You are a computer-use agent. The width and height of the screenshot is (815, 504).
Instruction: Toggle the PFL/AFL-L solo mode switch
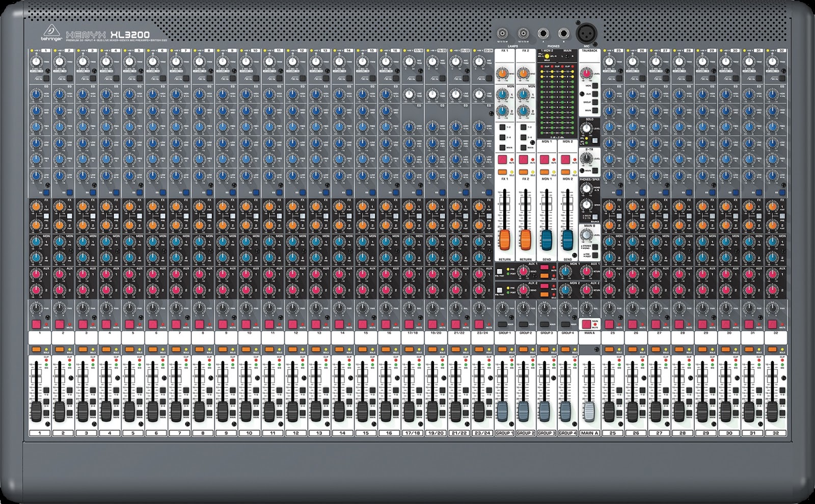click(x=595, y=142)
